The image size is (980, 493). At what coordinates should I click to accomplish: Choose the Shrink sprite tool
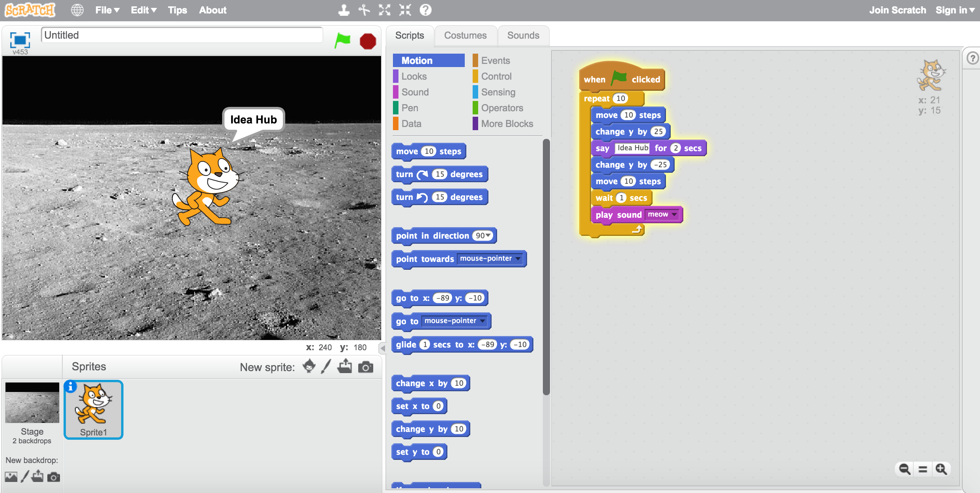click(x=405, y=10)
